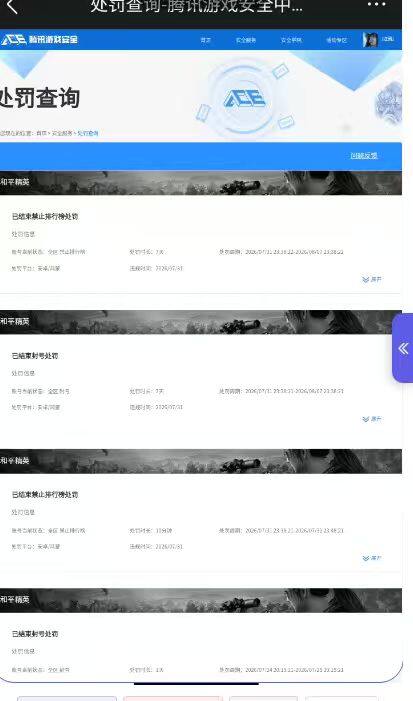Select the third card's 已结束禁止排行榜处罚 title
The width and height of the screenshot is (413, 701).
(x=45, y=495)
